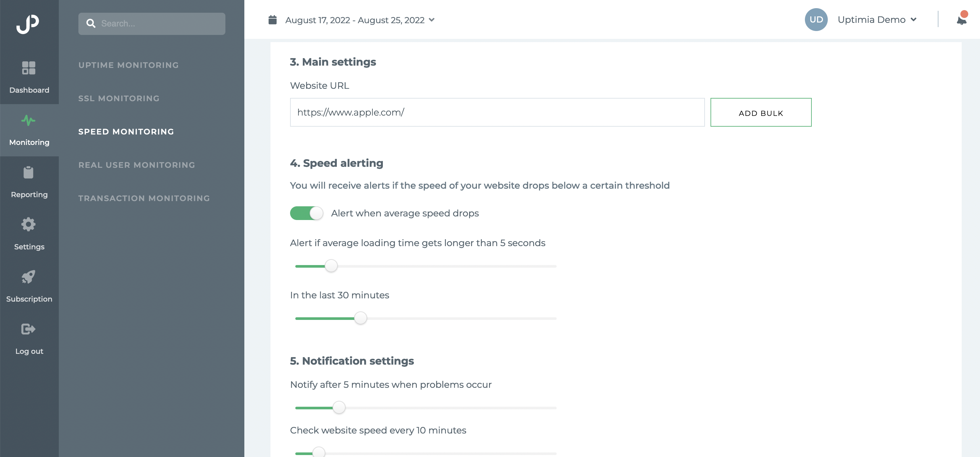Click the Log out label

click(29, 351)
